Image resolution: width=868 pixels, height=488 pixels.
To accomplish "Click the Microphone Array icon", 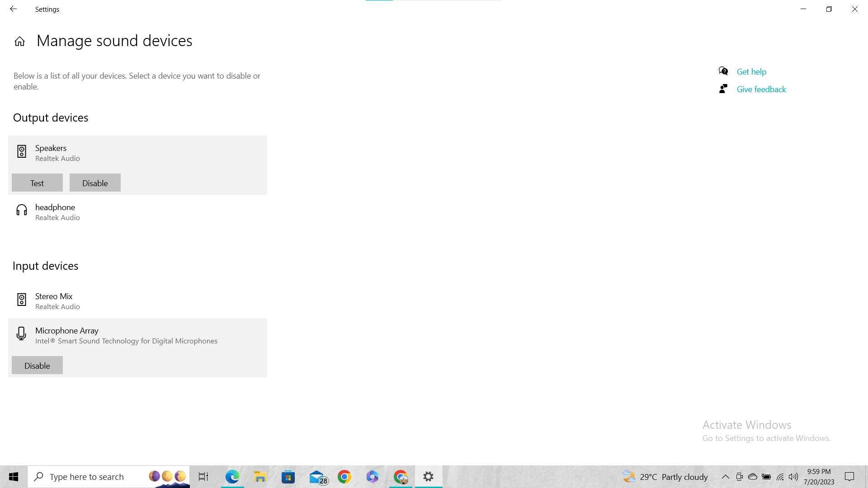I will point(21,333).
